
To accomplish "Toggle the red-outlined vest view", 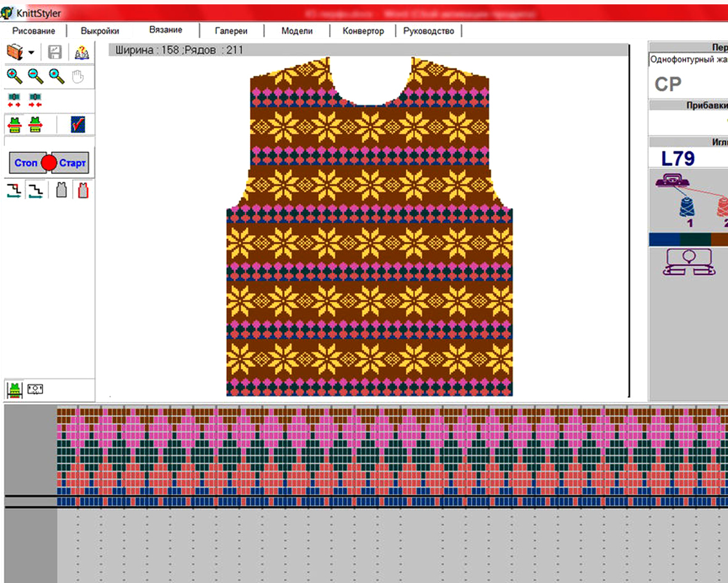I will point(83,190).
